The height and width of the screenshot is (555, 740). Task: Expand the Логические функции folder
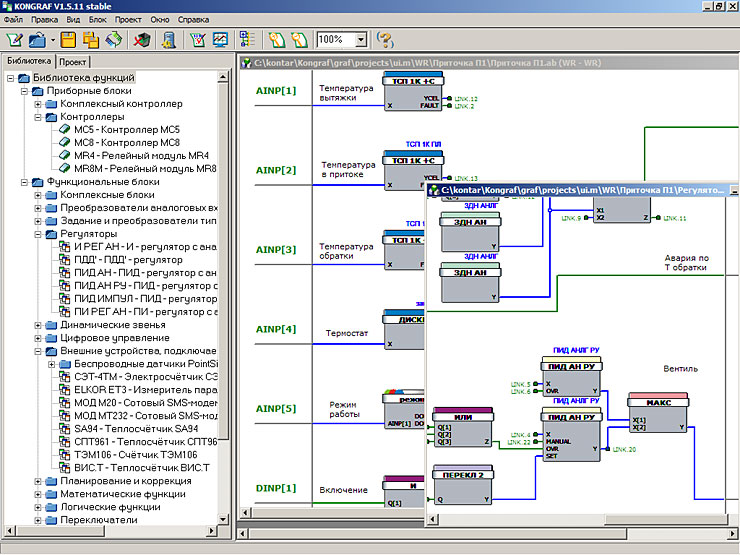click(x=38, y=507)
